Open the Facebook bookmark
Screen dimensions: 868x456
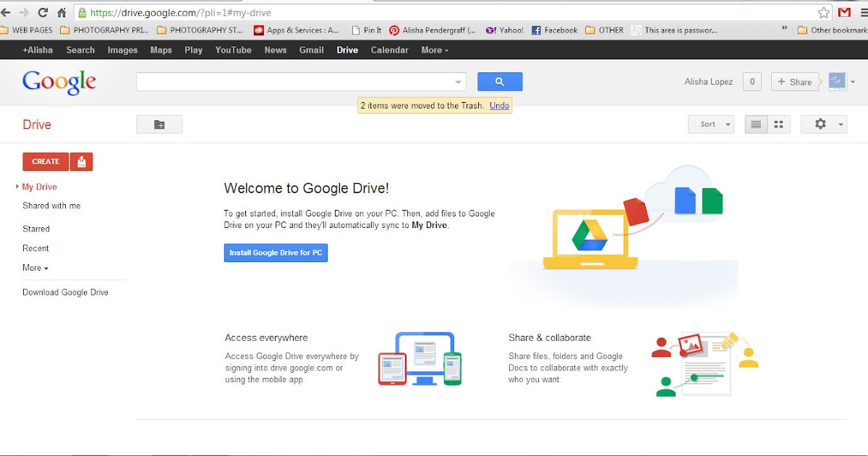click(x=555, y=30)
